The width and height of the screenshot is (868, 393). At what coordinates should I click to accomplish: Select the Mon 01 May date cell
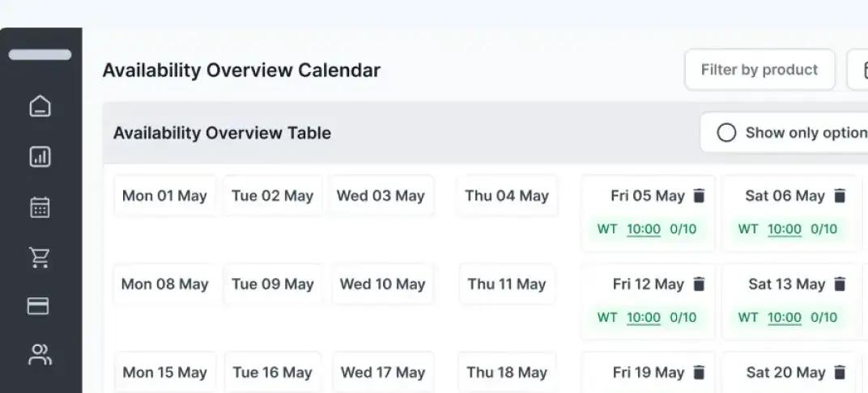164,195
